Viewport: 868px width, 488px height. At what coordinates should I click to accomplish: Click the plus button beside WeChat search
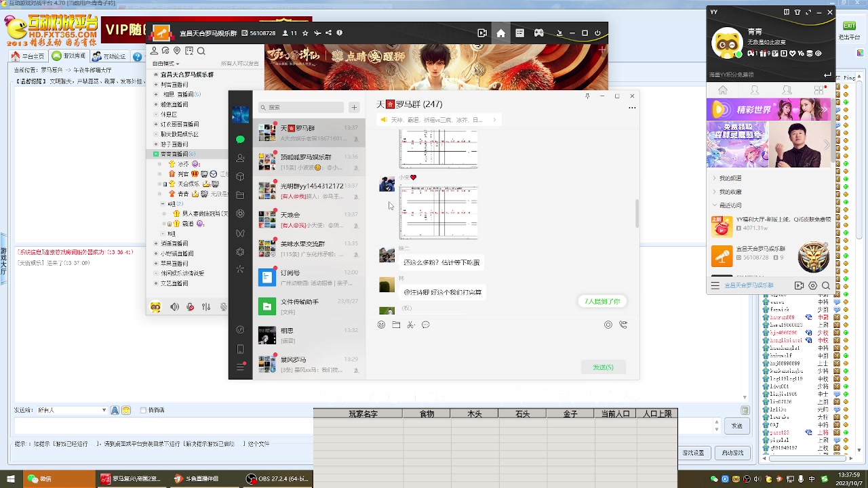[354, 107]
